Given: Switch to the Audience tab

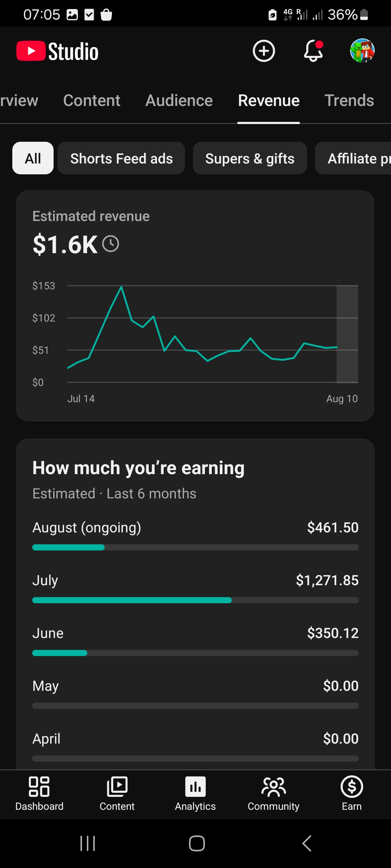Looking at the screenshot, I should click(179, 101).
